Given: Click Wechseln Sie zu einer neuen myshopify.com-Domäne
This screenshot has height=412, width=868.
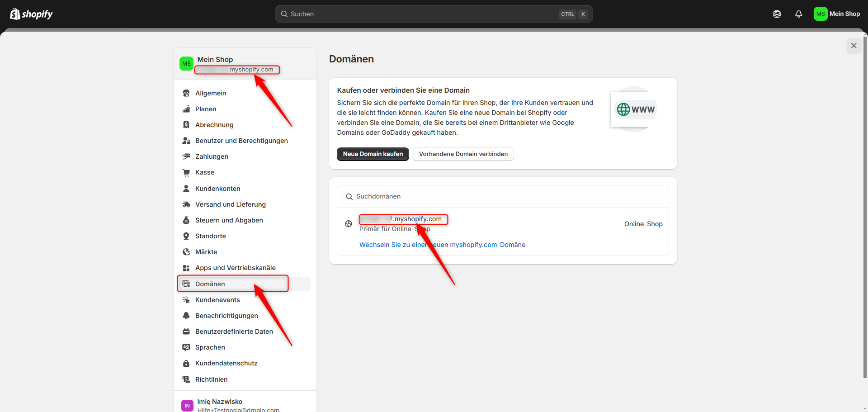Looking at the screenshot, I should click(443, 245).
